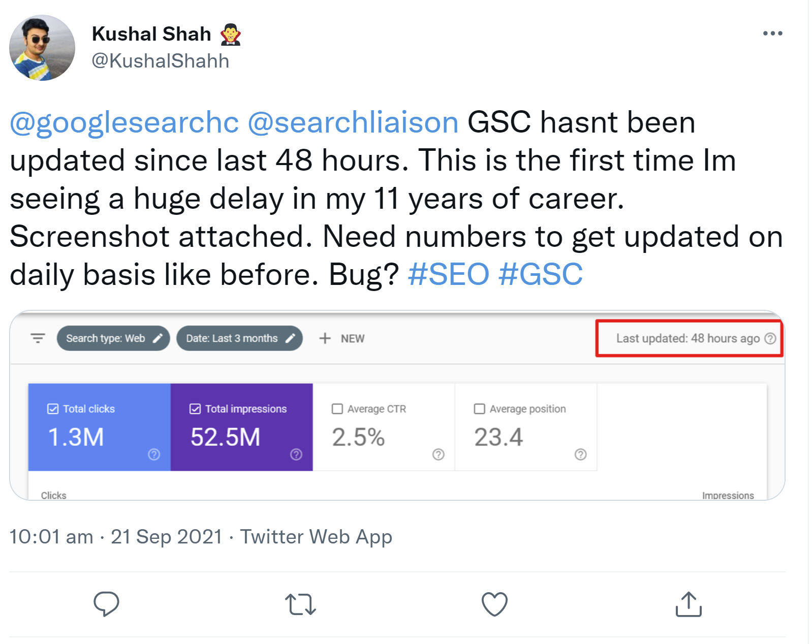Open the Date: Last 3 months selector
Viewport: 812px width, 644px height.
[x=231, y=338]
